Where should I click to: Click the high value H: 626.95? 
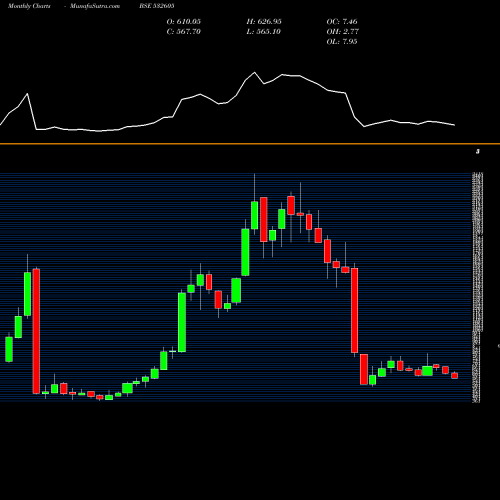tap(264, 22)
